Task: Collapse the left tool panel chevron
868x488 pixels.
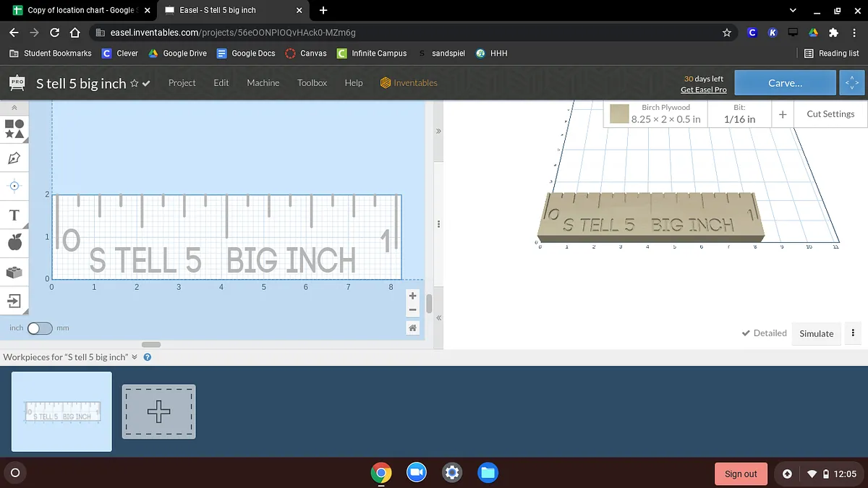Action: (x=14, y=108)
